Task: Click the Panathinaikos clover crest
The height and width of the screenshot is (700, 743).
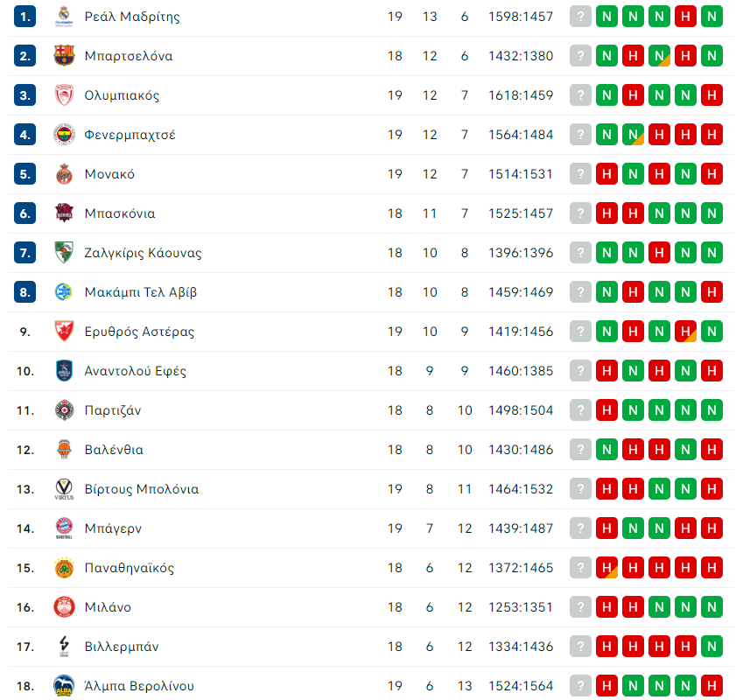Action: coord(64,567)
